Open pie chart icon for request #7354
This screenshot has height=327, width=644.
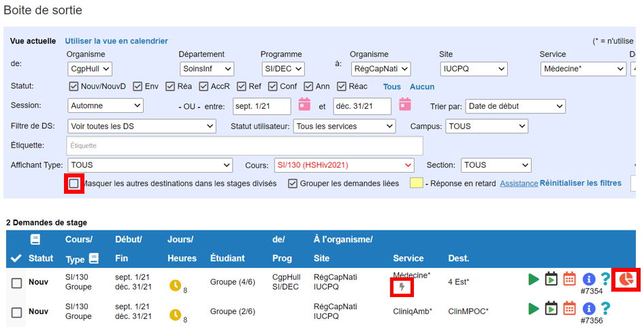point(626,279)
